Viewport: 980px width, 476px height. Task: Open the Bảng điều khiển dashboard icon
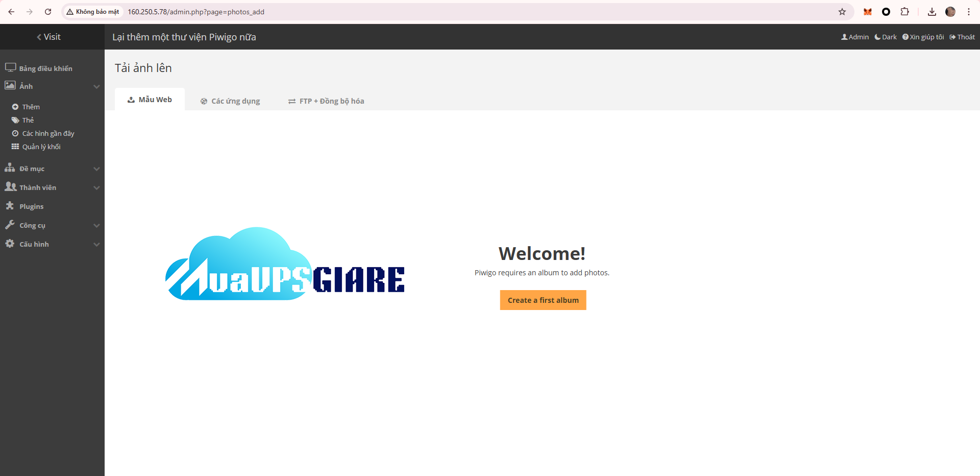point(10,67)
